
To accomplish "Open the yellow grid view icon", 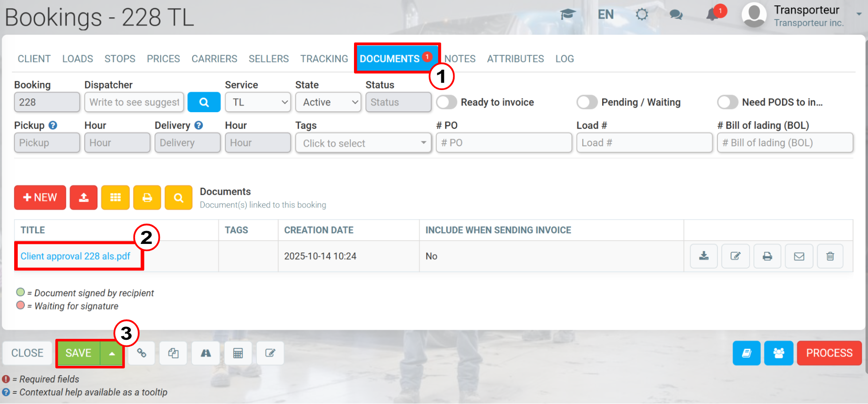I will [x=115, y=197].
